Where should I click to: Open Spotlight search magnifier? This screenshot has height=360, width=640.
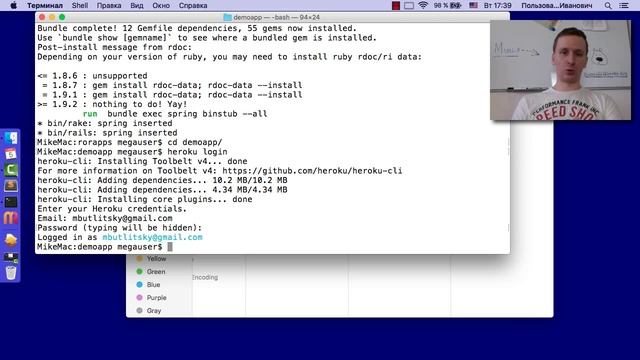608,6
